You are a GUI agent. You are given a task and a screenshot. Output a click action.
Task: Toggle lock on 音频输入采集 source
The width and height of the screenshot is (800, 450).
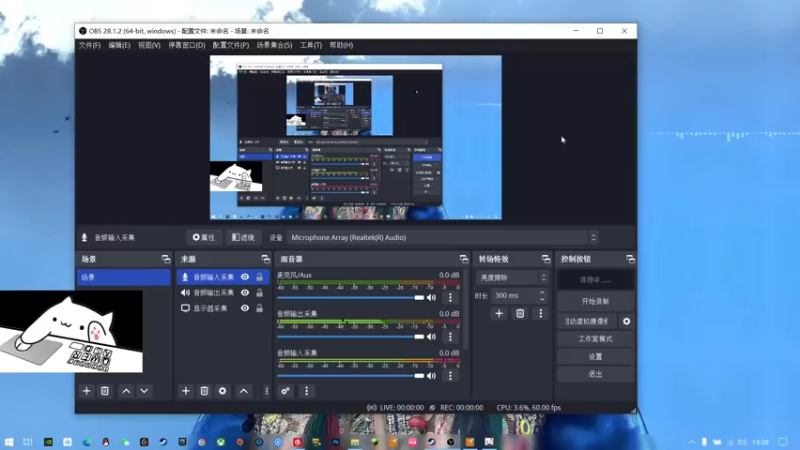click(259, 277)
